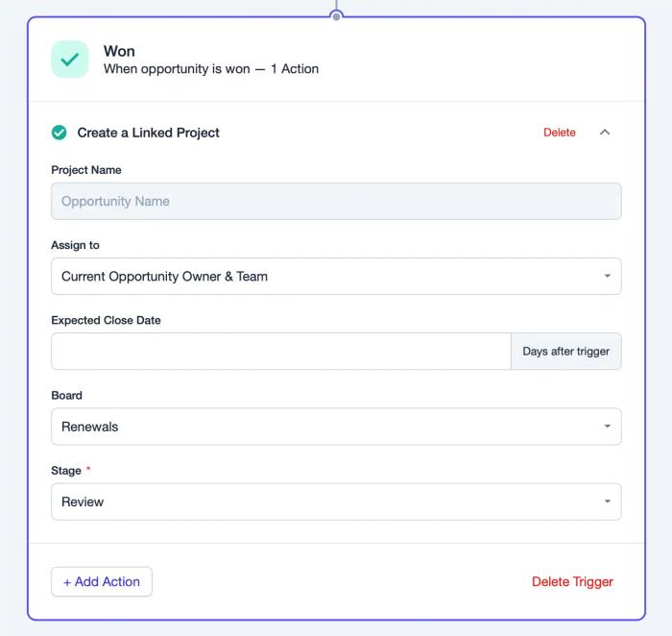Click the Assign to dropdown arrow
This screenshot has width=672, height=636.
coord(608,276)
